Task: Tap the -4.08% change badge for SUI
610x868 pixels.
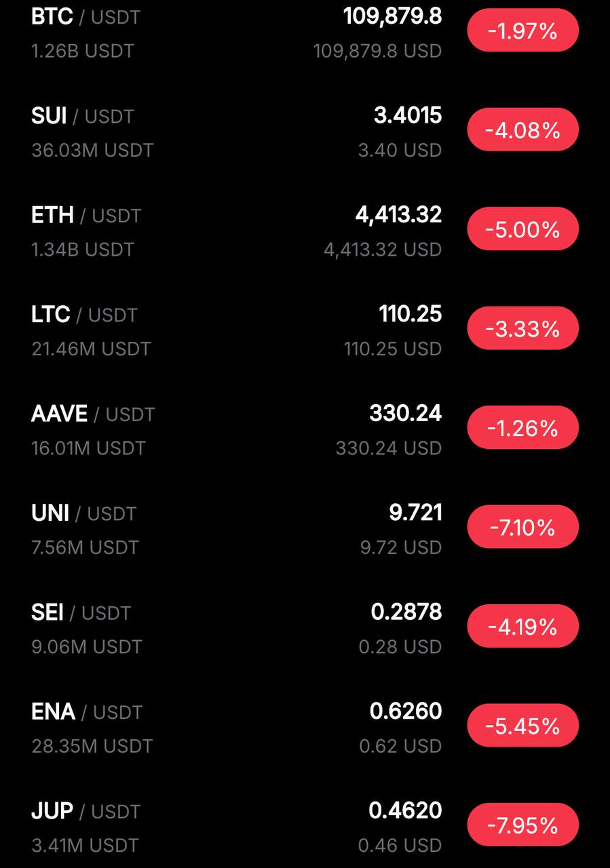Action: click(x=522, y=130)
